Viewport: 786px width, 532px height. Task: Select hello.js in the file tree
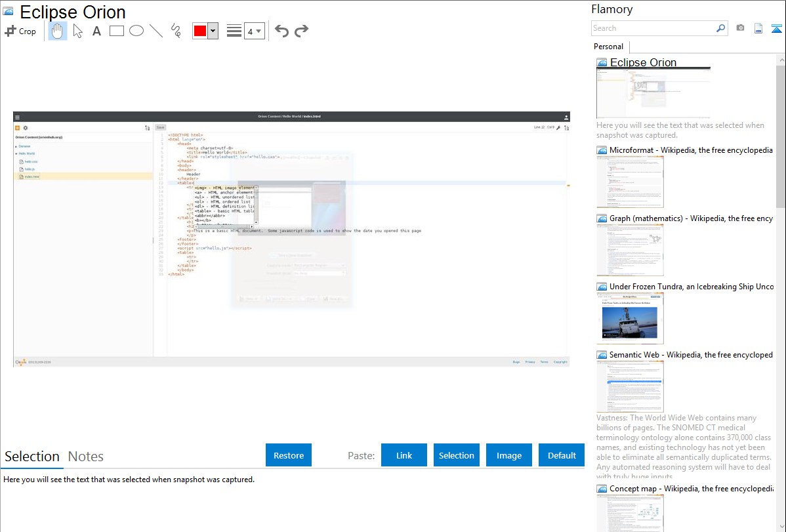click(x=30, y=169)
